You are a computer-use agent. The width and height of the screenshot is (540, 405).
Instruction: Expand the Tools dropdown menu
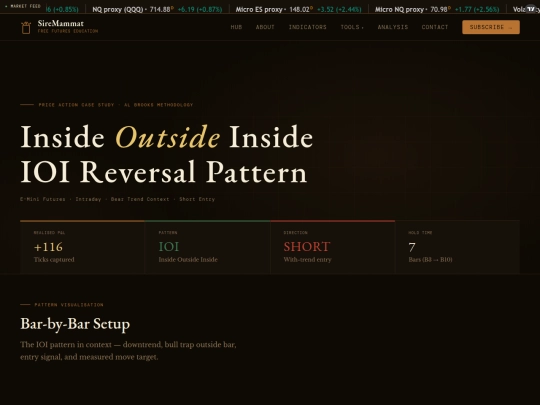click(x=352, y=27)
